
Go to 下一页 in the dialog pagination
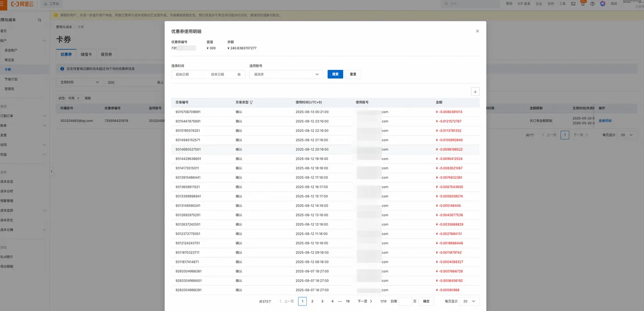365,301
